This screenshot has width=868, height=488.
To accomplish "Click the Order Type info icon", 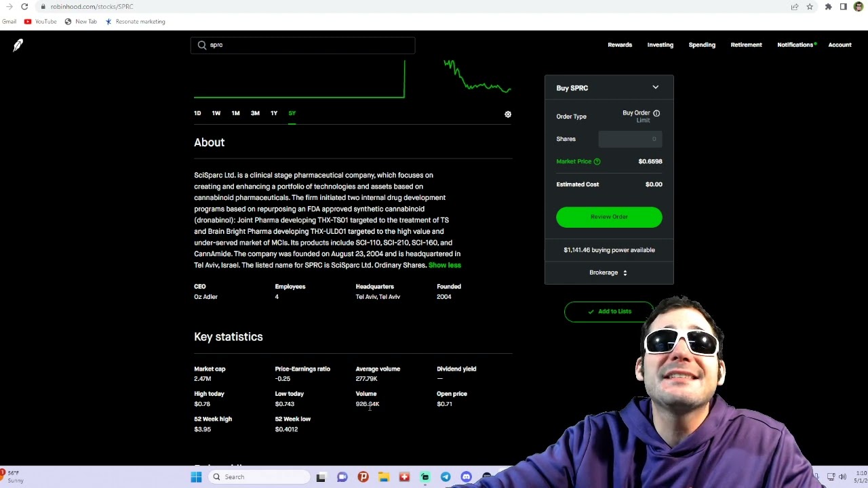I will pyautogui.click(x=656, y=113).
